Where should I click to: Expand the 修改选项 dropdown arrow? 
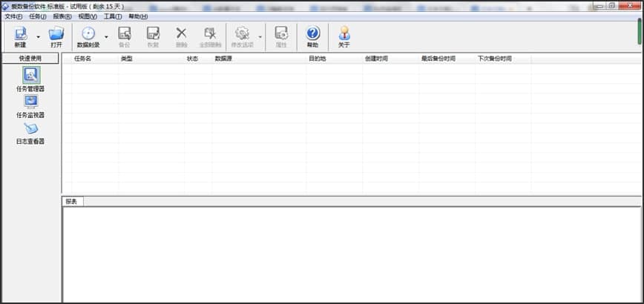(260, 37)
